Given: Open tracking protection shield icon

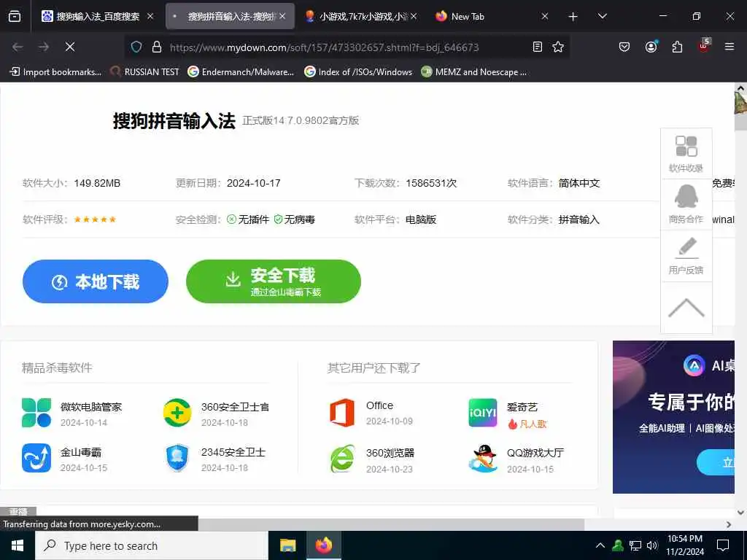Looking at the screenshot, I should pos(136,47).
